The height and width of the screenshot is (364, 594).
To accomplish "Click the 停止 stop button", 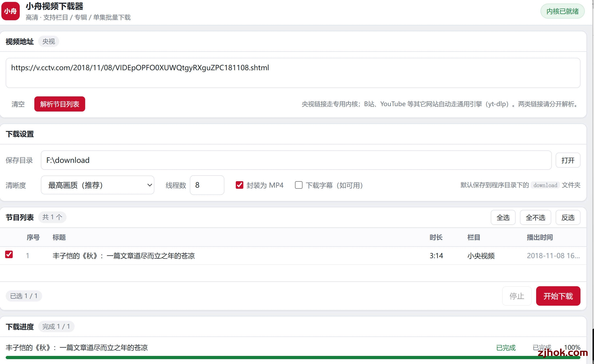I will 517,296.
